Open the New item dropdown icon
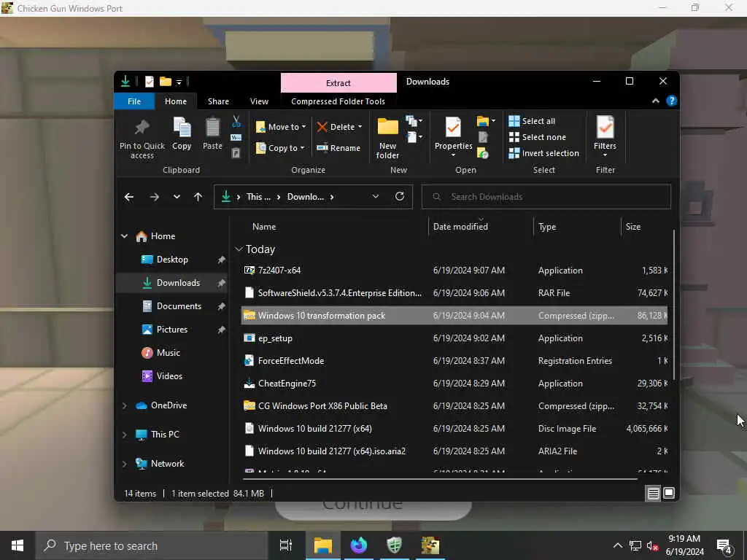This screenshot has width=747, height=560. (x=414, y=121)
